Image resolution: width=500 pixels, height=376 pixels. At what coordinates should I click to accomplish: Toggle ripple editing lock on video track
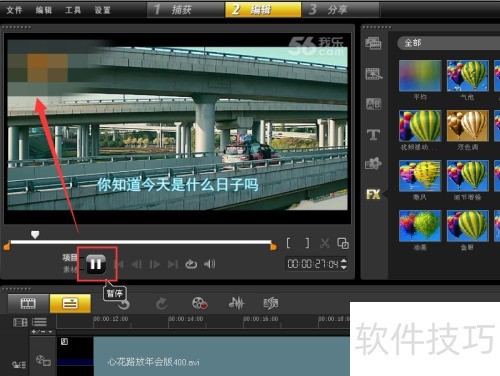(19, 365)
